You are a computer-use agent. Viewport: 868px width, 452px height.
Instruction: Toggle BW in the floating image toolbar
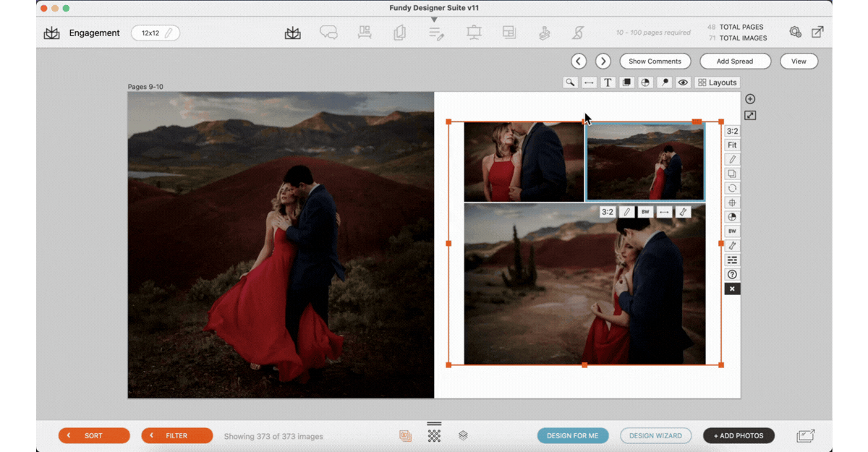pos(645,212)
